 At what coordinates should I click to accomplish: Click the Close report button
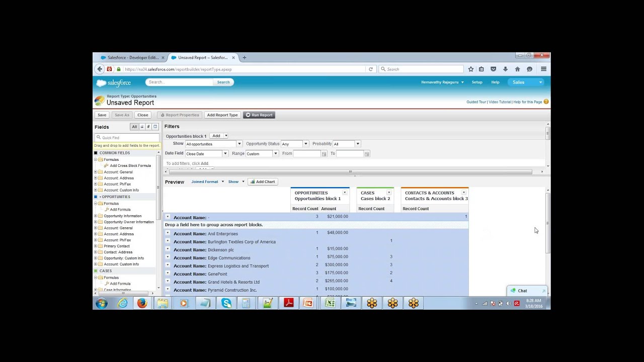(x=143, y=115)
